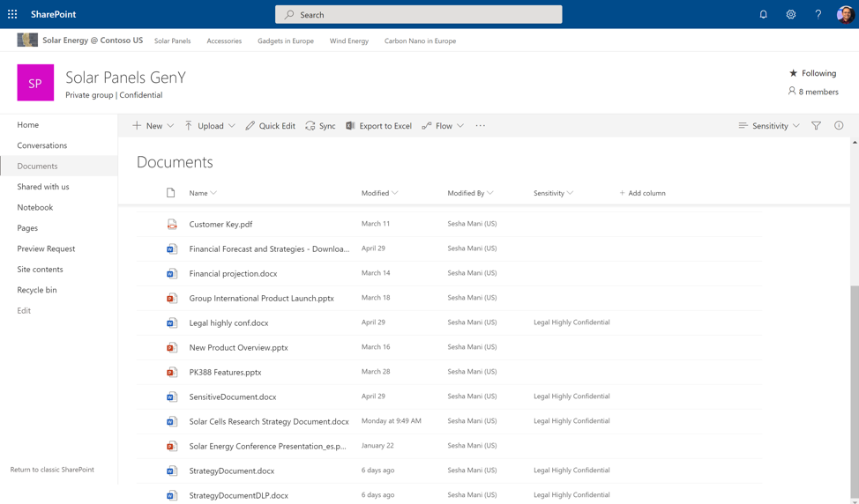Click the more options ellipsis in toolbar

pyautogui.click(x=481, y=126)
